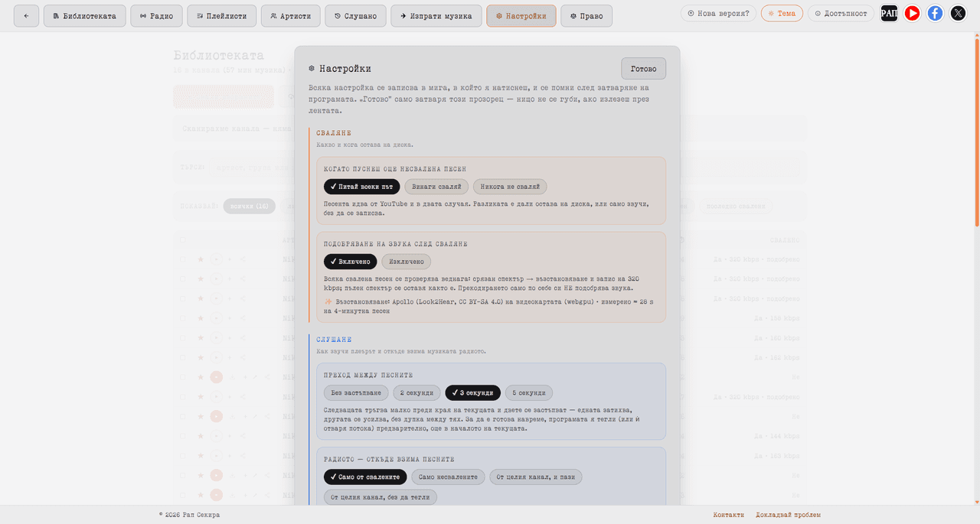980x524 pixels.
Task: Select Без застъпване transition
Action: [x=356, y=393]
